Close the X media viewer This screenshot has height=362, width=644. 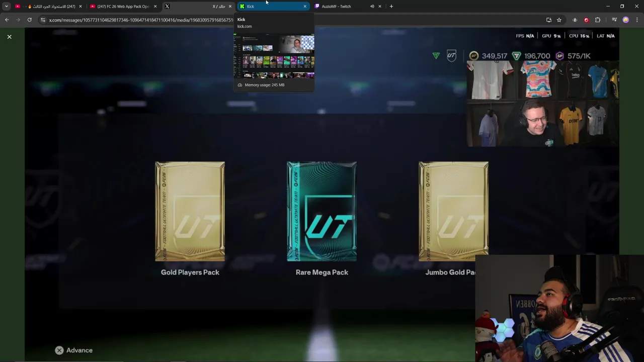pos(9,37)
